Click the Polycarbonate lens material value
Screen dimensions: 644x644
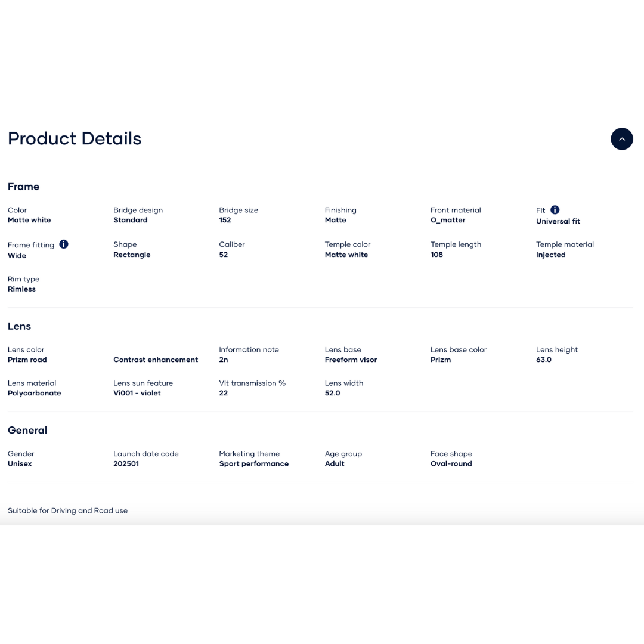(x=34, y=393)
